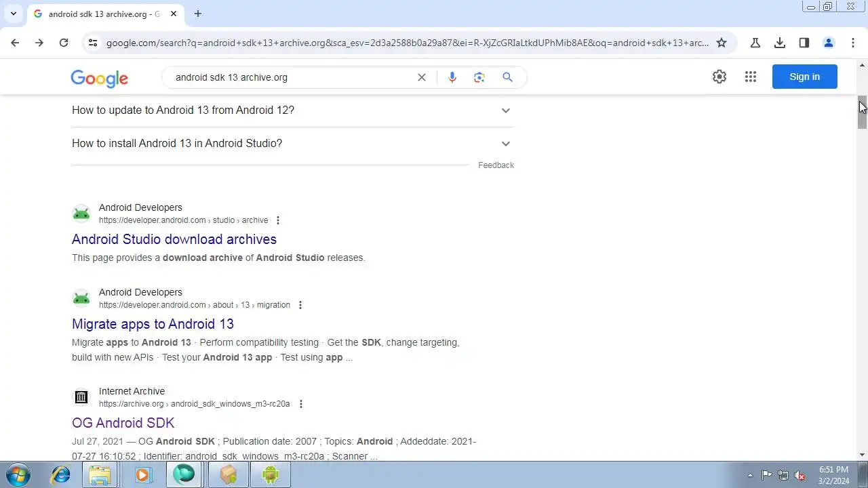The image size is (868, 488).
Task: Open Windows Media Player in taskbar
Action: 142,475
